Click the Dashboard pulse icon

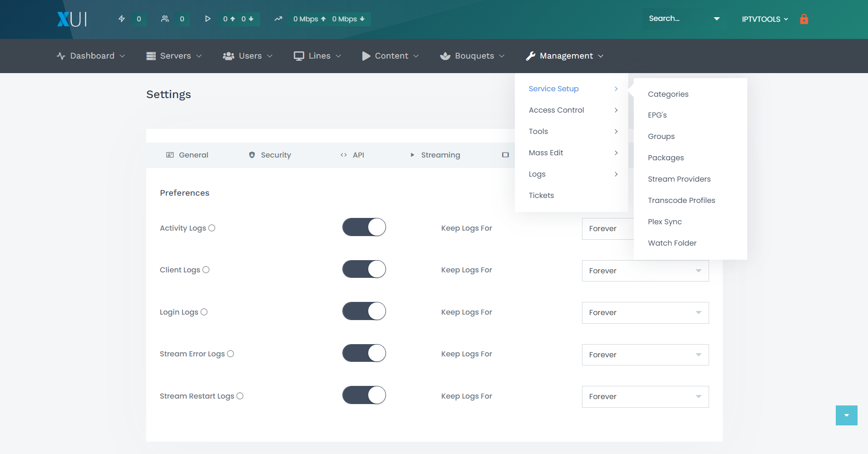(61, 56)
